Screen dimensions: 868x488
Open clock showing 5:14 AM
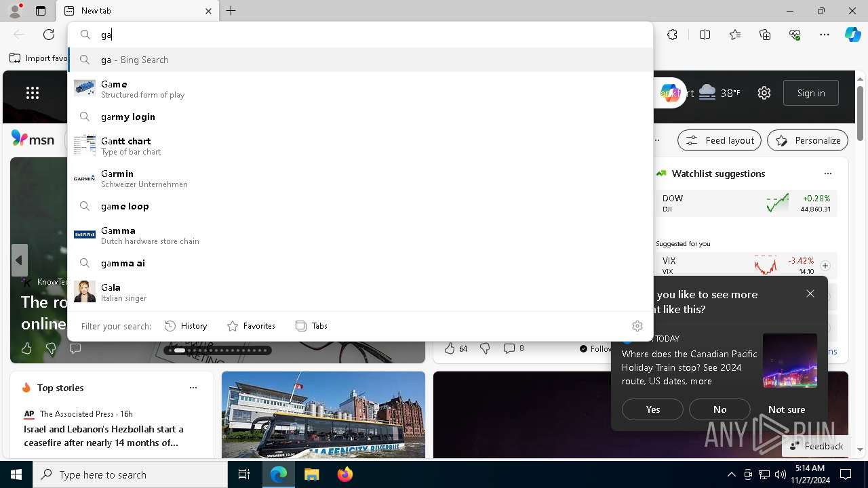point(810,474)
